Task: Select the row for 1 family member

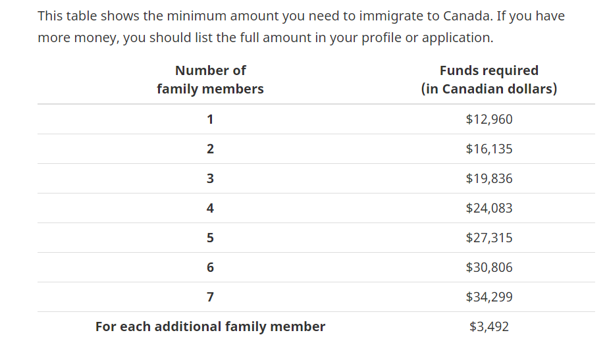Action: (210, 119)
